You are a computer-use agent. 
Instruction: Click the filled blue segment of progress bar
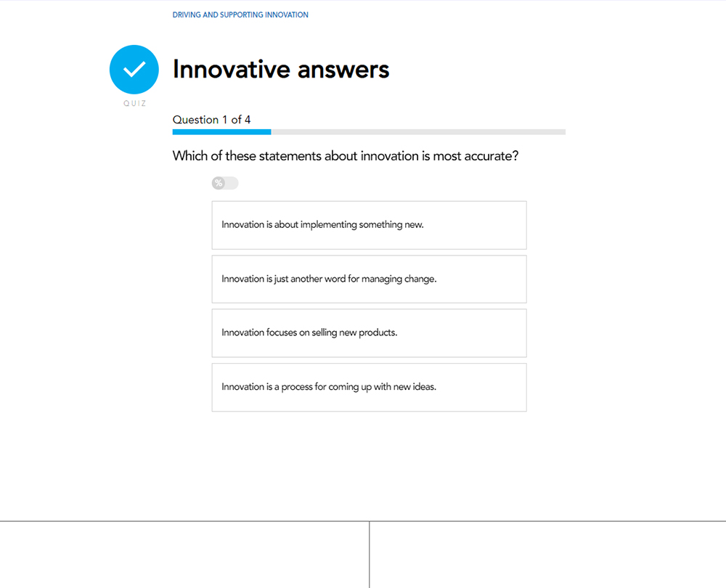(x=221, y=132)
